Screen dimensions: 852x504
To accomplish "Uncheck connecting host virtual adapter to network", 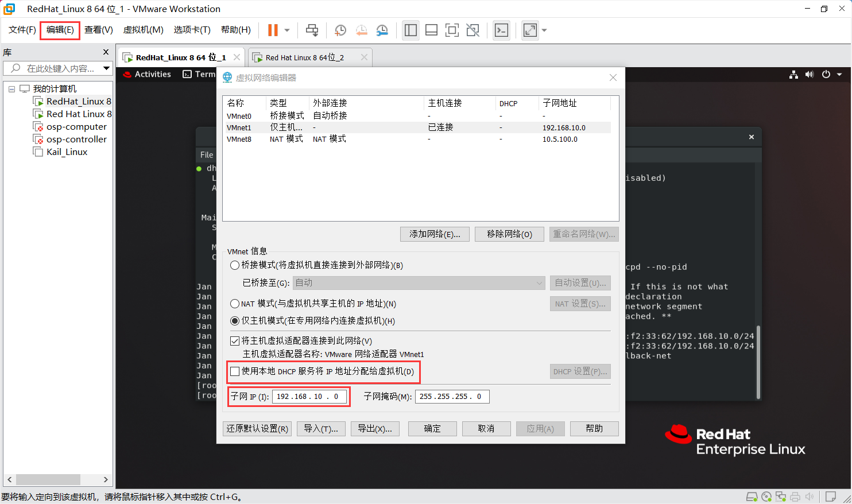I will click(x=235, y=340).
